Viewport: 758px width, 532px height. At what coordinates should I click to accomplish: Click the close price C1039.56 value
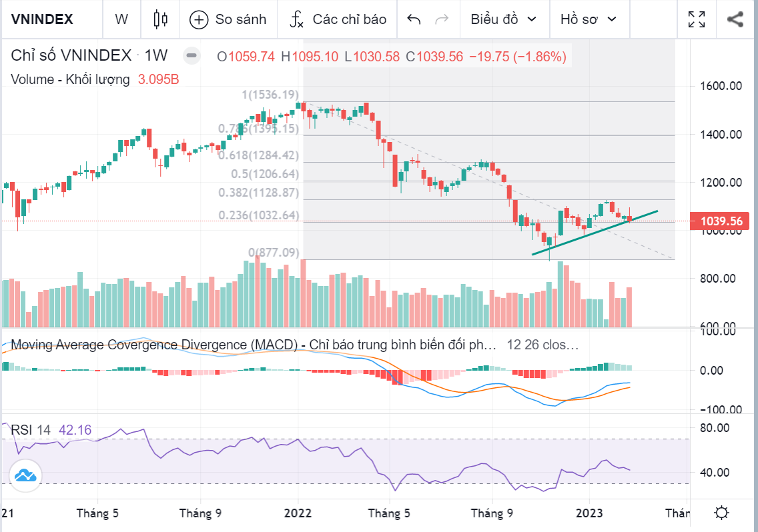click(x=434, y=57)
